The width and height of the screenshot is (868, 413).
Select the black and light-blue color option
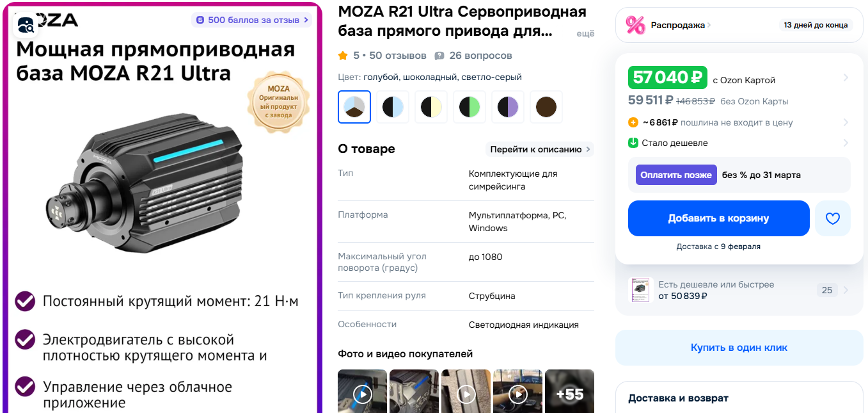pos(393,107)
